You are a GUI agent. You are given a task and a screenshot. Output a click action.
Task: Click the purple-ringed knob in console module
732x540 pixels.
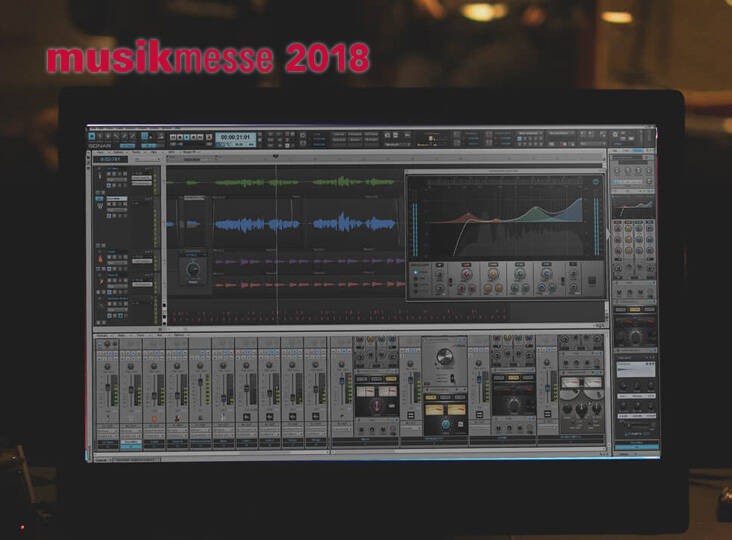tap(376, 407)
